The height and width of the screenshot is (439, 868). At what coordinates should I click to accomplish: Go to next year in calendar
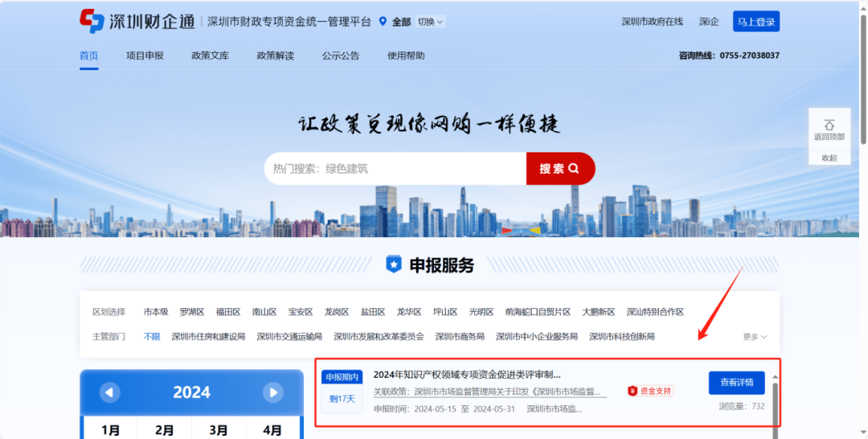(273, 392)
